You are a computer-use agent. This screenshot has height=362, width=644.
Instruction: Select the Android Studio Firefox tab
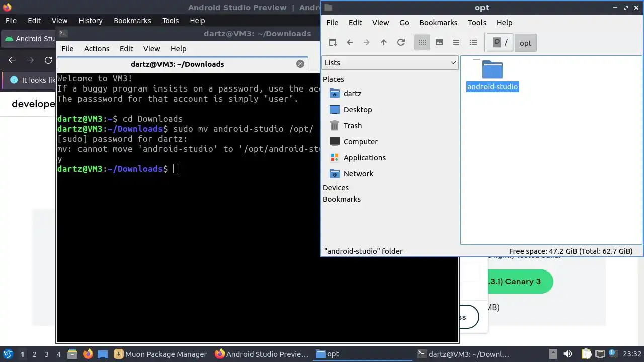29,39
